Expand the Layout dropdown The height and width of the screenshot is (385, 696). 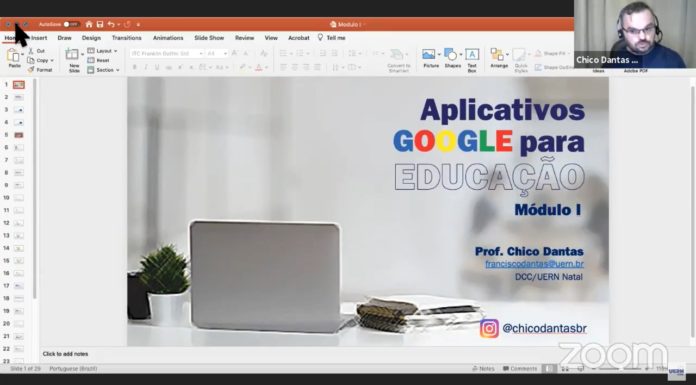coord(103,51)
